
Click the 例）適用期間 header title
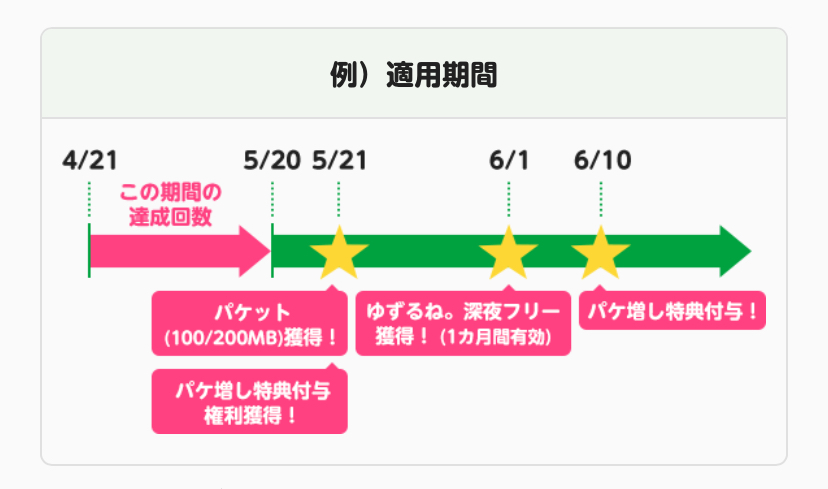pyautogui.click(x=414, y=75)
